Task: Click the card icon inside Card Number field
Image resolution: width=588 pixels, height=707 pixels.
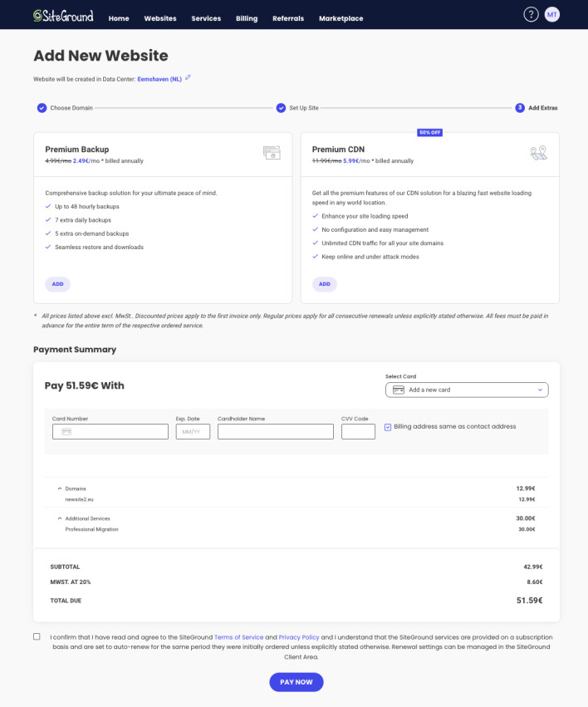Action: tap(66, 431)
